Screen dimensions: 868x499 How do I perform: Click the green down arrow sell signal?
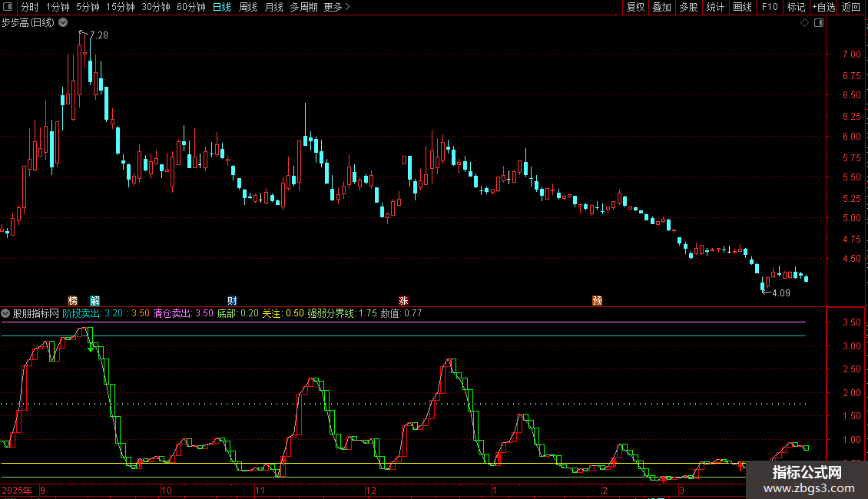click(x=91, y=349)
